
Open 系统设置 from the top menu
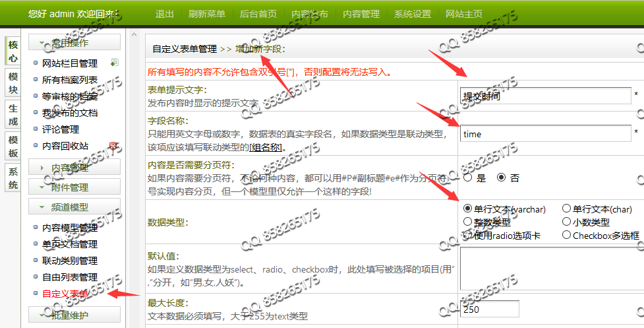pos(413,14)
